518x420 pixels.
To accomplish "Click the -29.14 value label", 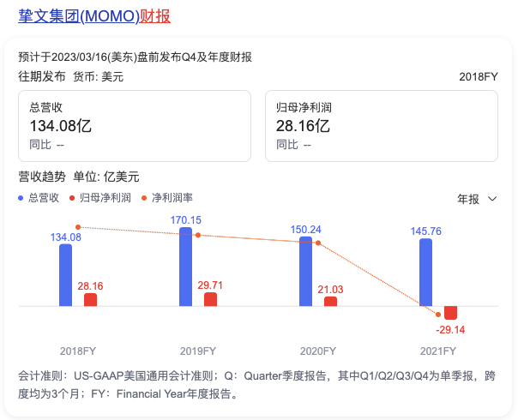I will 450,329.
